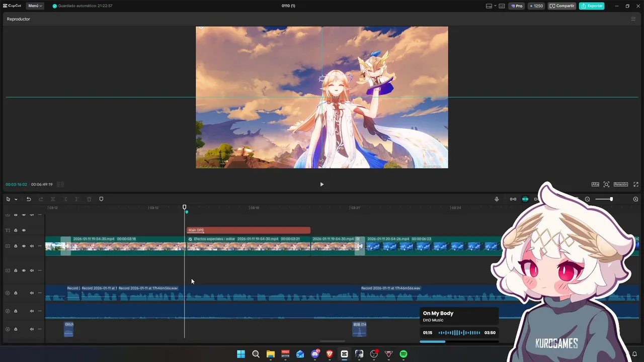The height and width of the screenshot is (362, 644).
Task: Open the 1250 credits button
Action: (x=536, y=6)
